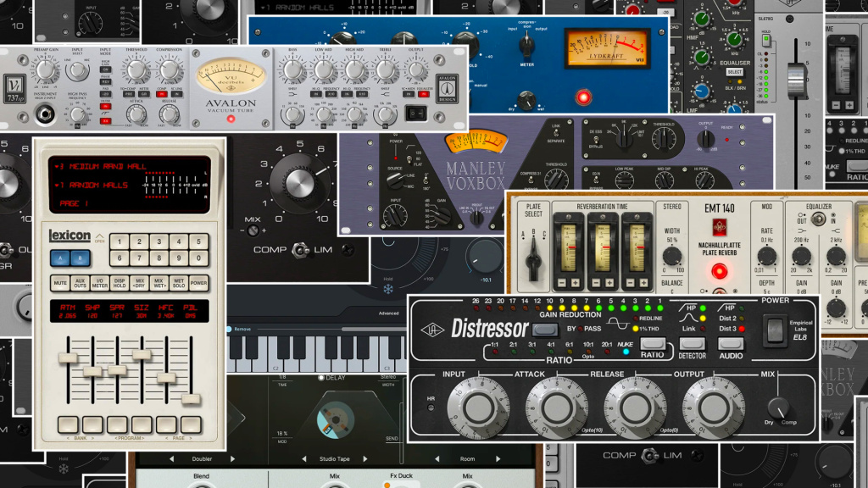Click the Distressor ATTACK knob

tap(556, 408)
